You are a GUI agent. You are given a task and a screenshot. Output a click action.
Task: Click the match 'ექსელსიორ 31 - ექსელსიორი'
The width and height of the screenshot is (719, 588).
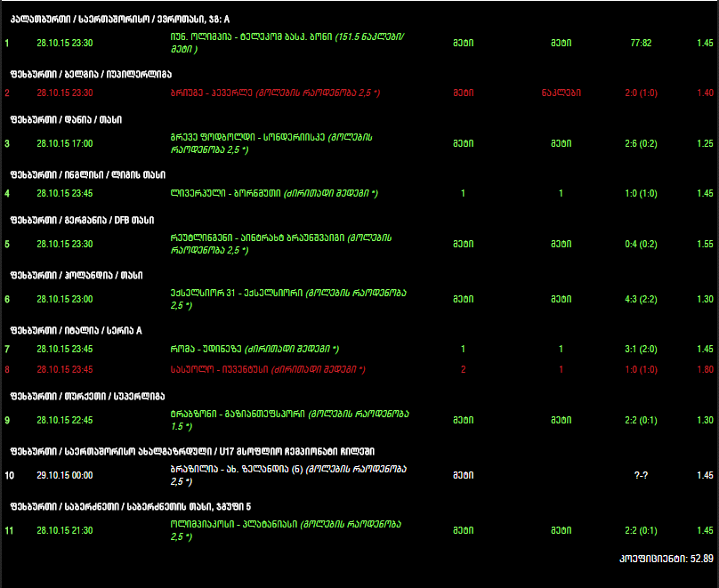pyautogui.click(x=237, y=293)
